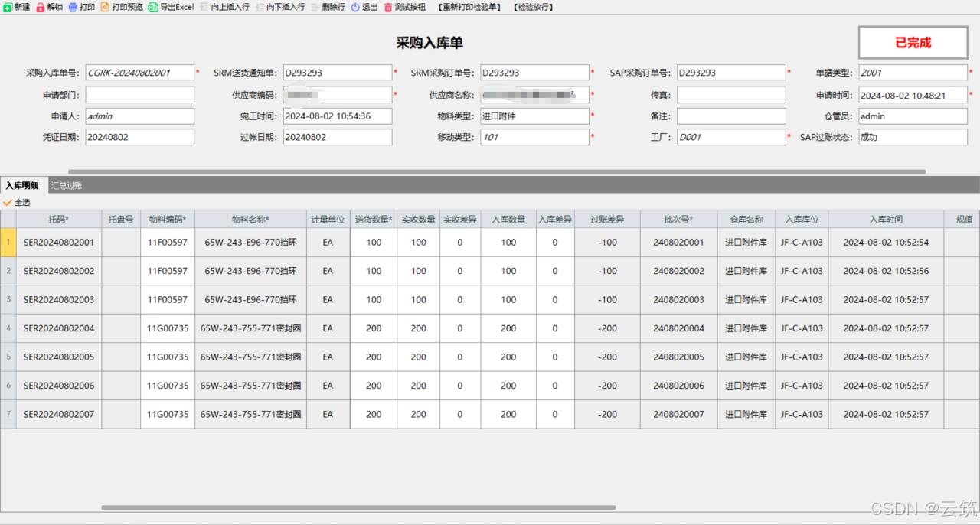980x525 pixels.
Task: Select row 1 header in the grid
Action: (x=8, y=243)
